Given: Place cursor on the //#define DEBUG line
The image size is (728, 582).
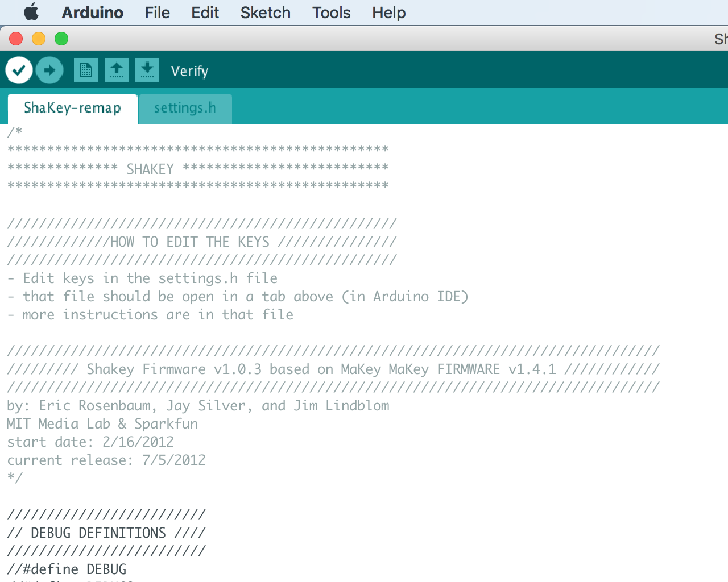Looking at the screenshot, I should 67,569.
